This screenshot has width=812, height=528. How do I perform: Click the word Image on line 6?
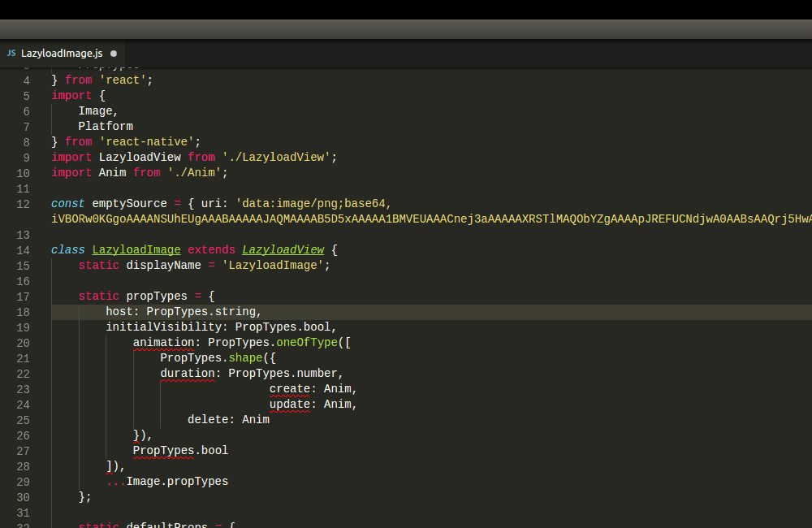click(95, 111)
